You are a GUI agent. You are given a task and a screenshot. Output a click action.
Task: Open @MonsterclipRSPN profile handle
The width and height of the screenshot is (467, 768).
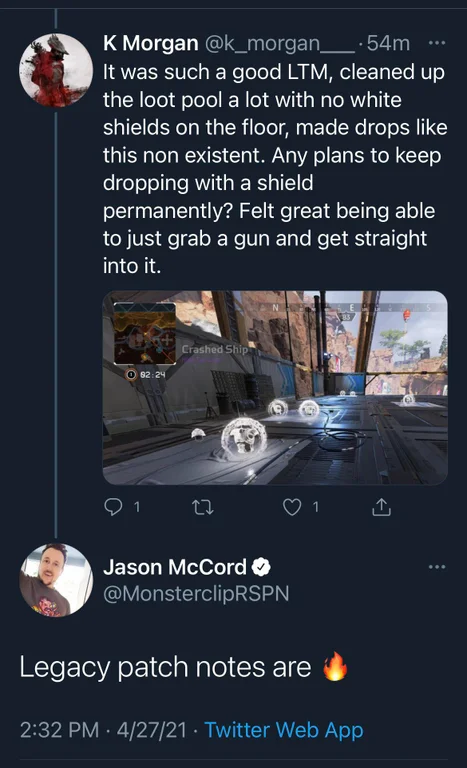coord(196,593)
